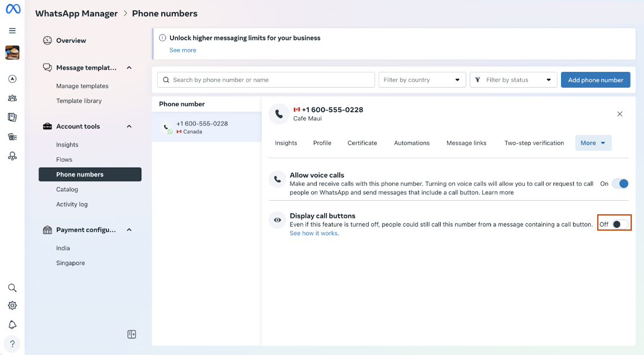Open the hamburger menu icon
The height and width of the screenshot is (355, 644).
tap(12, 31)
